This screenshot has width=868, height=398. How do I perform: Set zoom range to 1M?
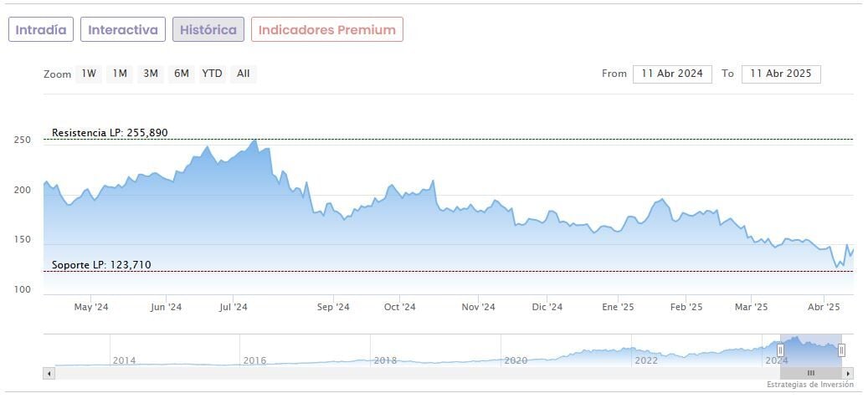point(120,74)
